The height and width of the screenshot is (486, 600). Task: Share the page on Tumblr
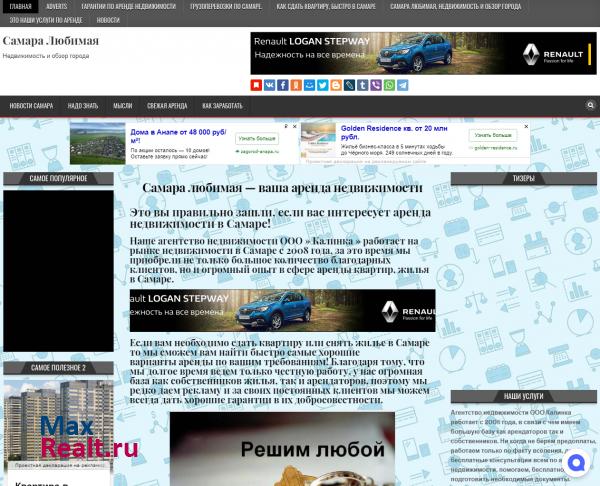point(363,85)
